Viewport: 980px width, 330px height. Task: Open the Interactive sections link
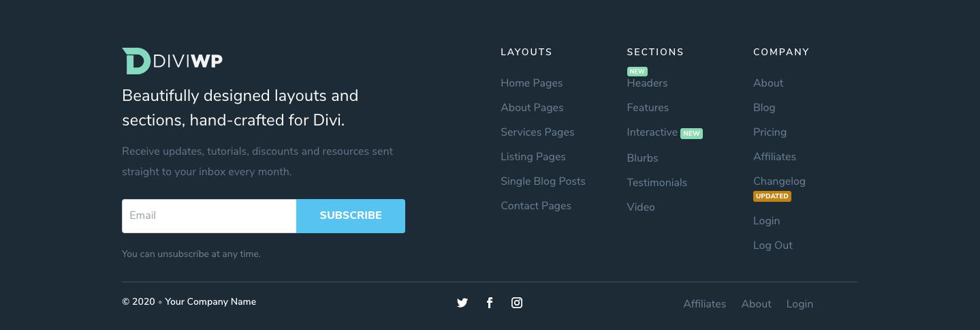[x=652, y=132]
